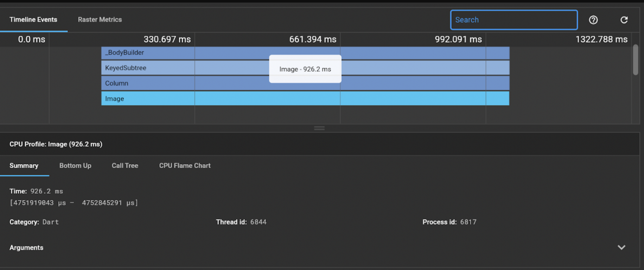The image size is (644, 270).
Task: Switch to CPU Flame Chart tab
Action: pos(185,166)
